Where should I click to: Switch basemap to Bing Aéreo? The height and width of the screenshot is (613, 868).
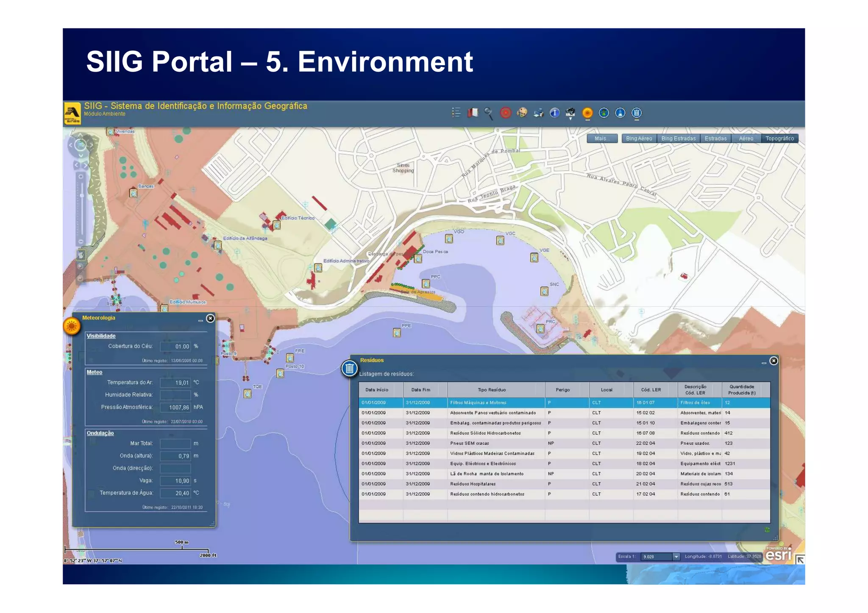639,139
